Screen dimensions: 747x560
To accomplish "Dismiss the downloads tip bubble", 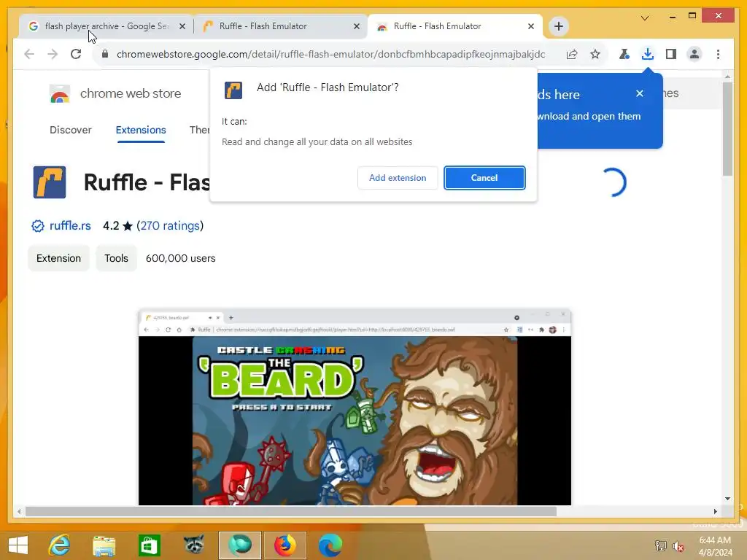I will click(639, 93).
